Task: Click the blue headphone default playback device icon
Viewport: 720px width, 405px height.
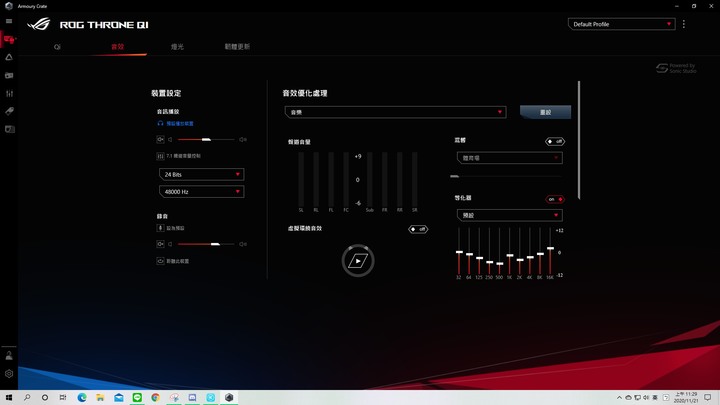Action: [x=160, y=124]
